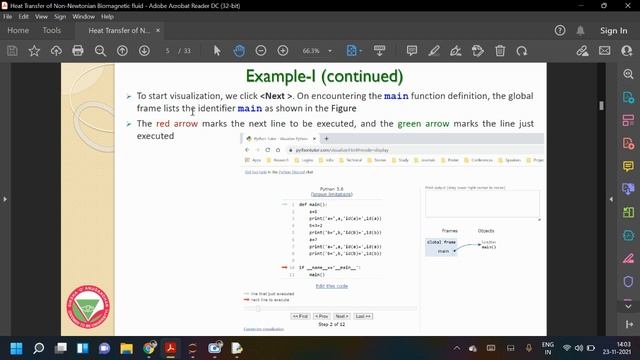Open the zoom level dropdown

point(330,51)
